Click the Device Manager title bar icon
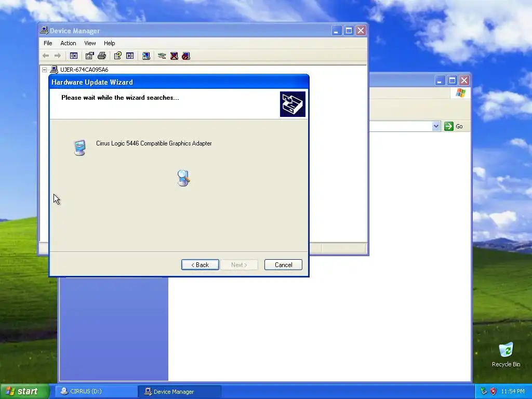Viewport: 532px width, 399px height. click(x=44, y=31)
